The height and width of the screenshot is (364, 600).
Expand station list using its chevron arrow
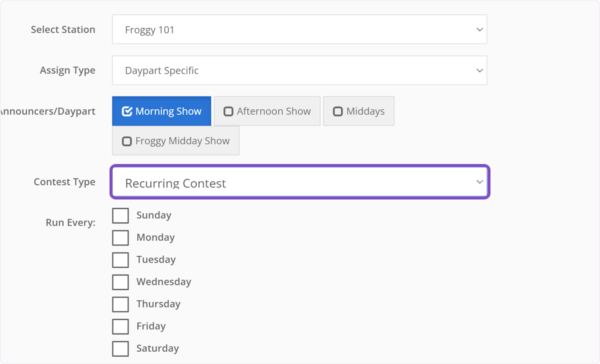coord(479,29)
